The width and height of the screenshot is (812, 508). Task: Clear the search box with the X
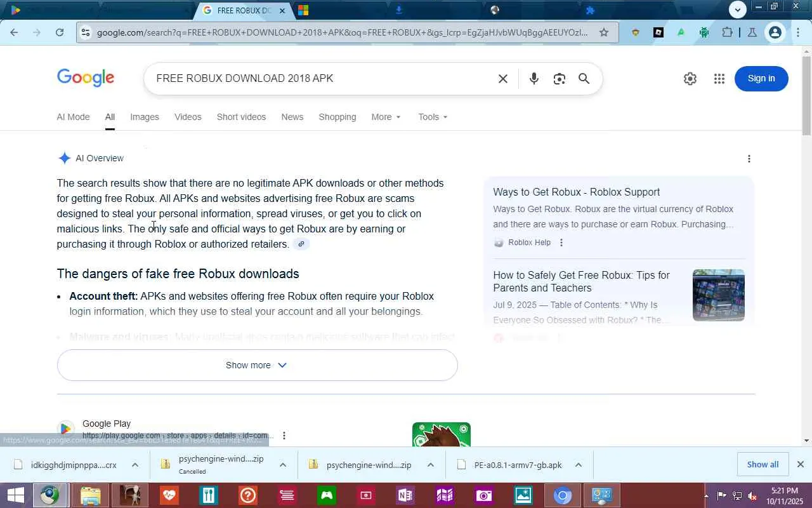pyautogui.click(x=503, y=79)
